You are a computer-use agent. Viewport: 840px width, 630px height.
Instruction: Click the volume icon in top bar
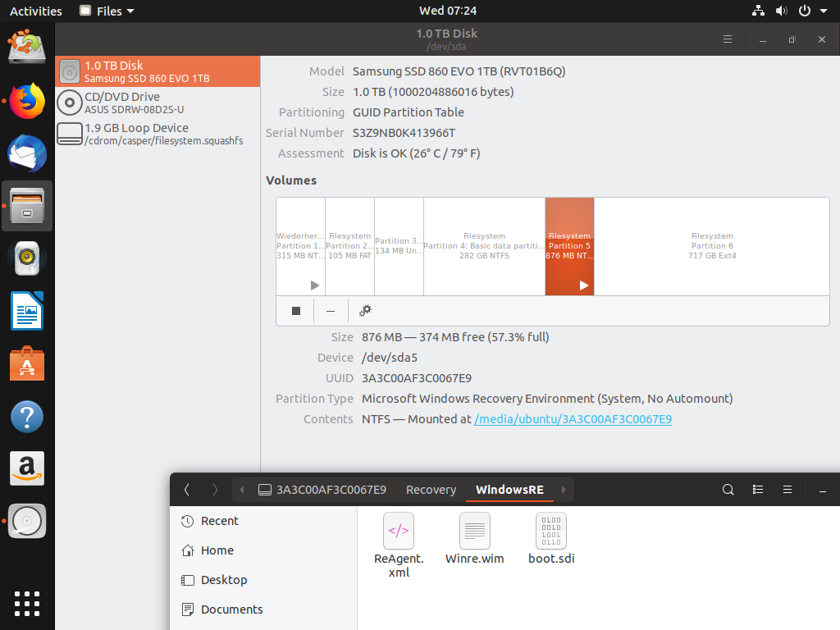tap(782, 11)
